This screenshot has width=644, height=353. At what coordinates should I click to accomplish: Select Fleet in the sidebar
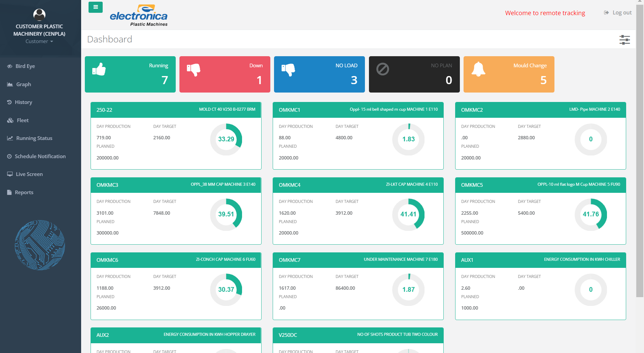(x=23, y=120)
